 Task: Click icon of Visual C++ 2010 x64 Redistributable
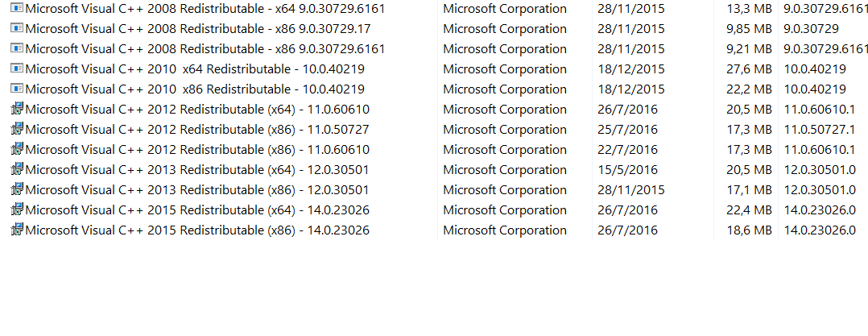(x=17, y=68)
